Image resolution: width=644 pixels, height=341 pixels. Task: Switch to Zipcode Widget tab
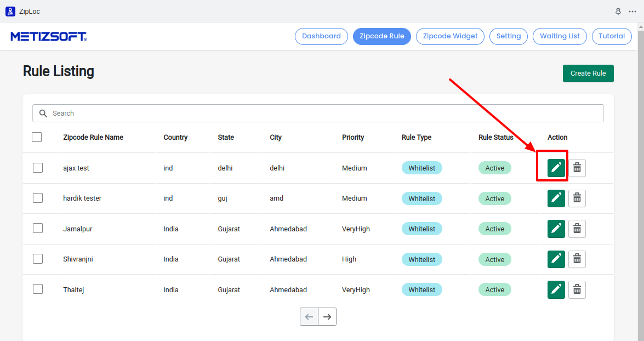pos(450,36)
